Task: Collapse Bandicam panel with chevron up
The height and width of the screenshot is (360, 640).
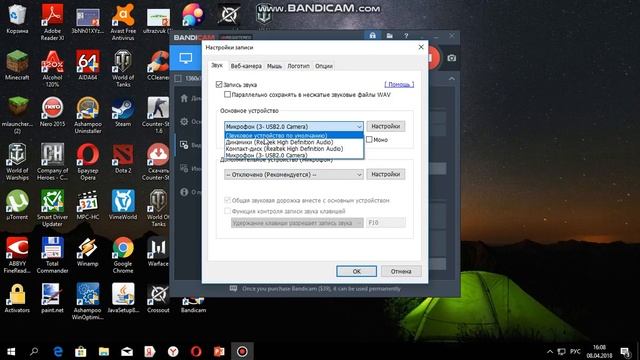Action: tap(452, 78)
